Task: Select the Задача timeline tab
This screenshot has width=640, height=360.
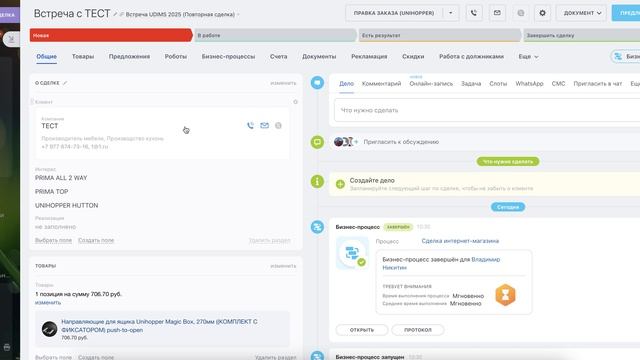Action: pos(471,84)
